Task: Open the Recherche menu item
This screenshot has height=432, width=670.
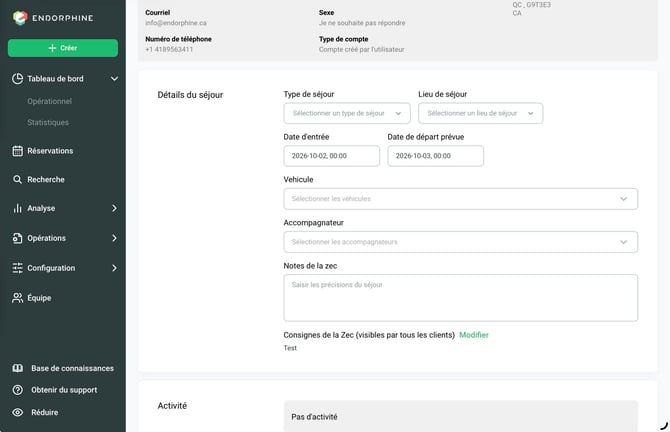Action: coord(46,179)
